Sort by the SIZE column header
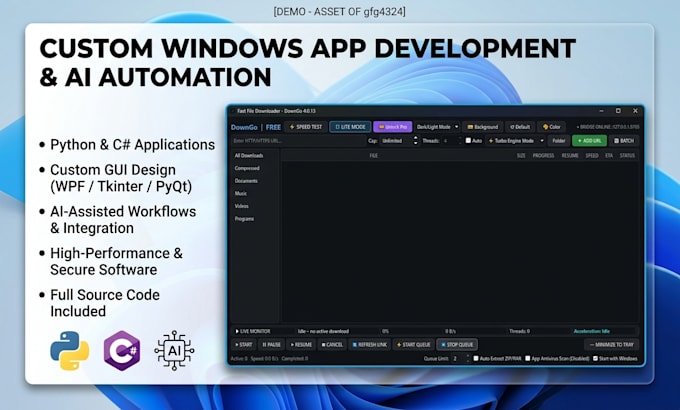Viewport: 680px width, 410px height. pos(521,155)
